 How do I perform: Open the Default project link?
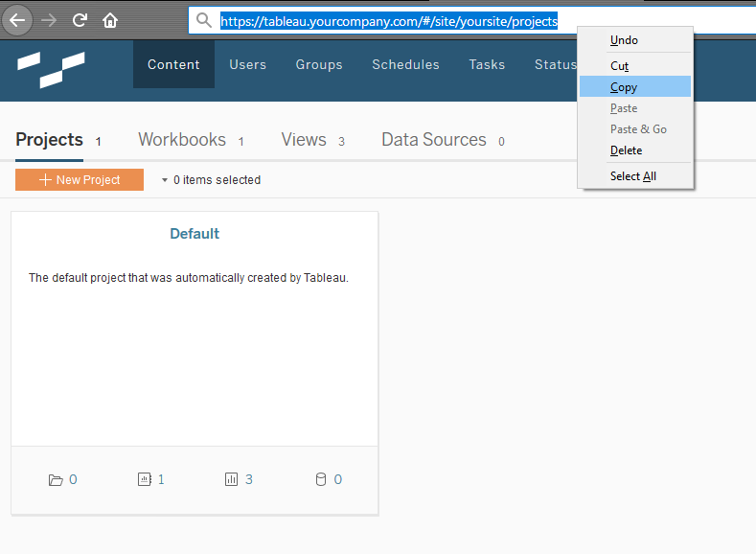tap(195, 234)
